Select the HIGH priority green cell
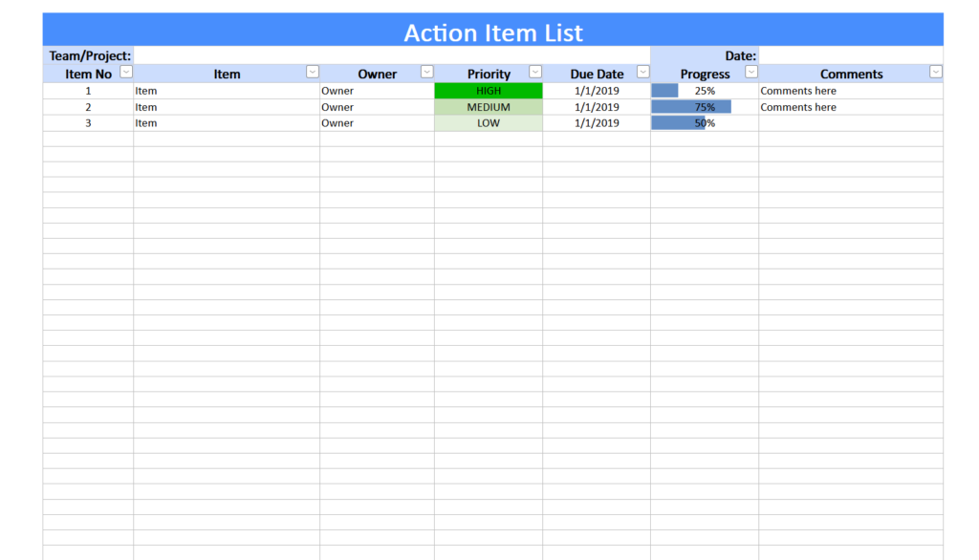The height and width of the screenshot is (560, 979). (x=488, y=90)
